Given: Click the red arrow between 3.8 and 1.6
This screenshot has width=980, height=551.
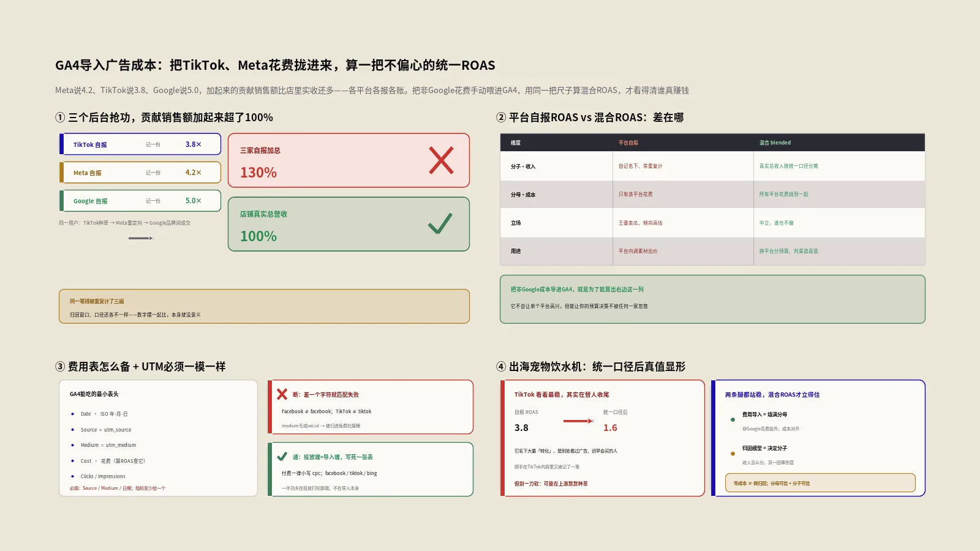Looking at the screenshot, I should coord(578,421).
